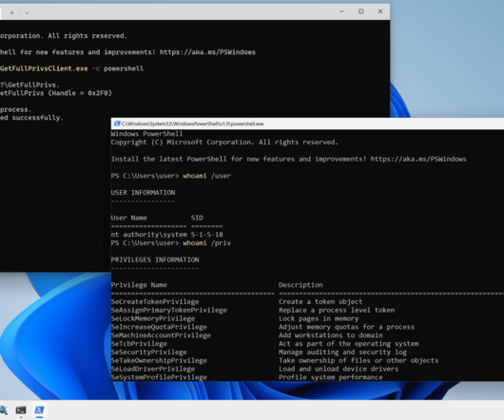This screenshot has height=420, width=504.
Task: Click 'Act as part of the operating system'
Action: point(348,344)
